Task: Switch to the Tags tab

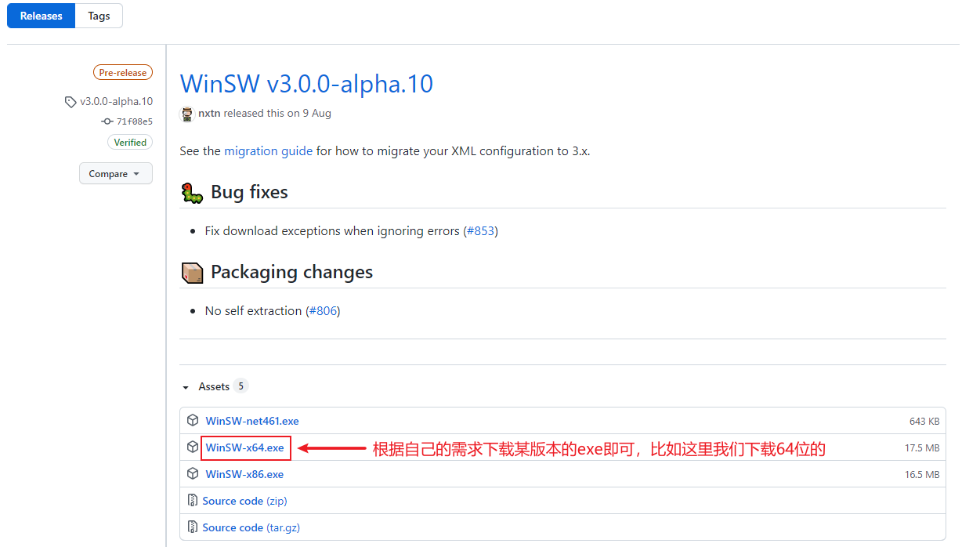Action: 99,16
